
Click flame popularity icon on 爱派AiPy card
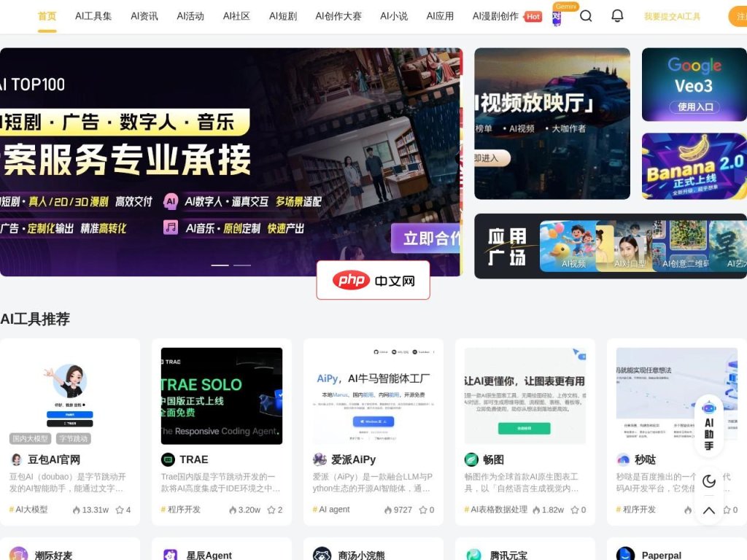pyautogui.click(x=388, y=510)
